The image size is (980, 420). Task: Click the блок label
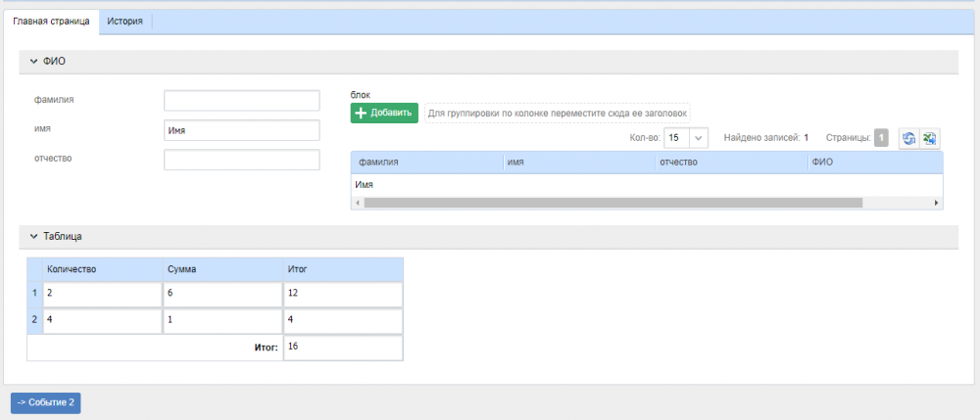tap(360, 96)
